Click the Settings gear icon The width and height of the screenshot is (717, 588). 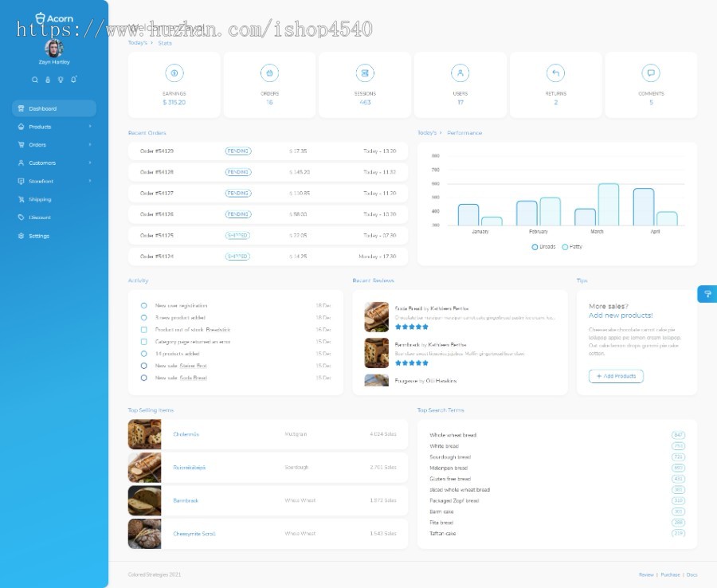pyautogui.click(x=21, y=236)
